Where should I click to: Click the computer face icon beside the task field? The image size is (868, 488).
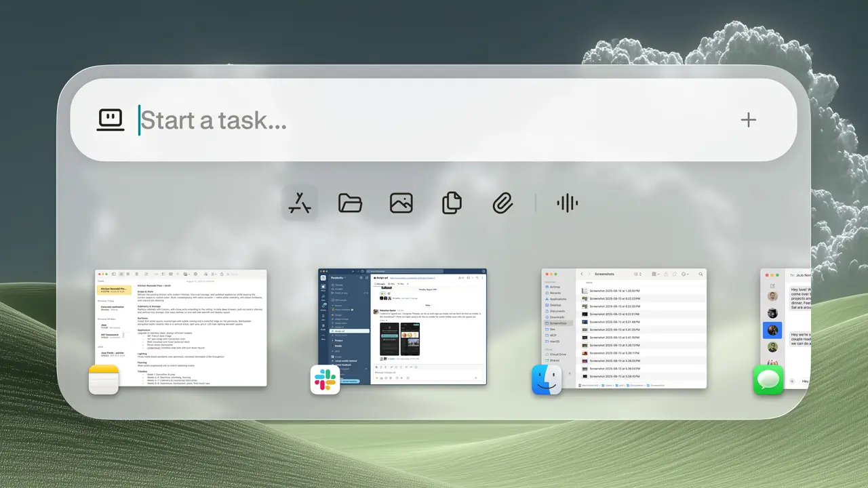pyautogui.click(x=111, y=120)
